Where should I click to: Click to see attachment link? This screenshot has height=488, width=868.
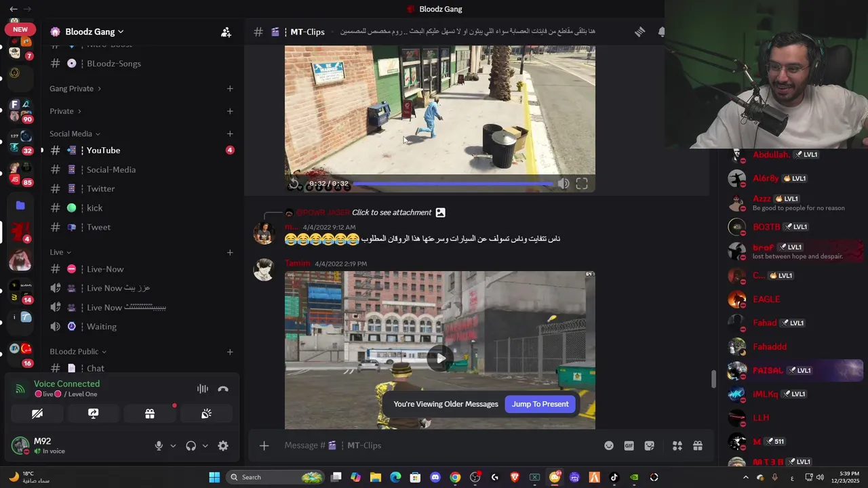(391, 212)
